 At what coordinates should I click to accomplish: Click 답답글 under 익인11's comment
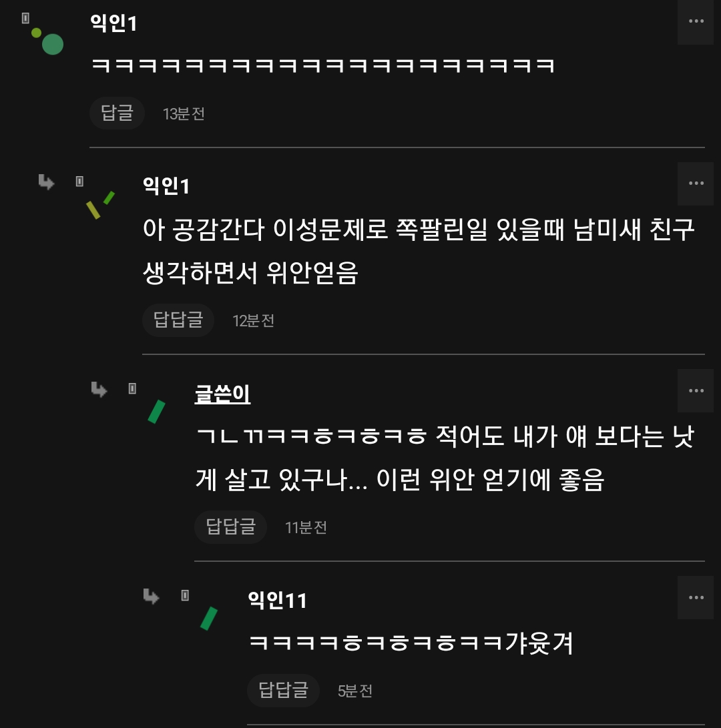pyautogui.click(x=283, y=690)
